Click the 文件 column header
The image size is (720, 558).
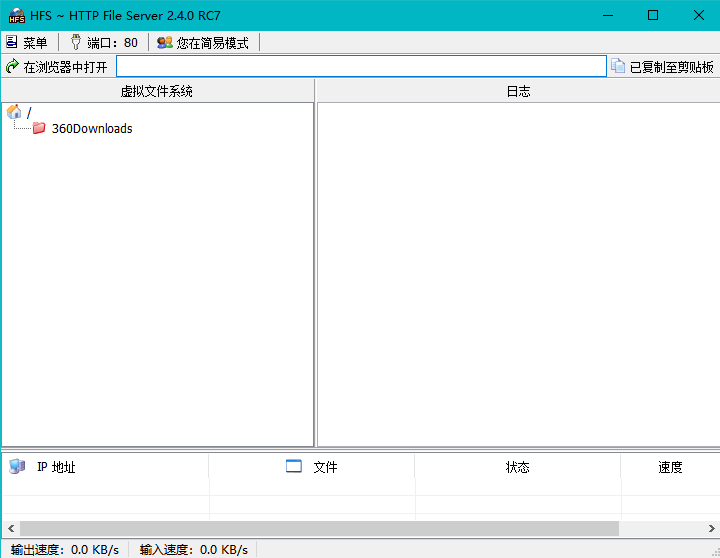(x=312, y=467)
